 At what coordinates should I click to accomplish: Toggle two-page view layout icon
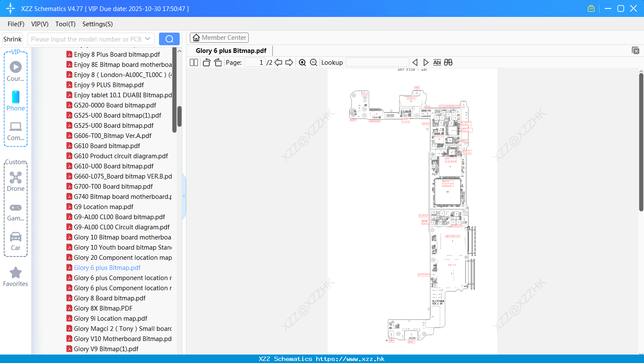(194, 63)
